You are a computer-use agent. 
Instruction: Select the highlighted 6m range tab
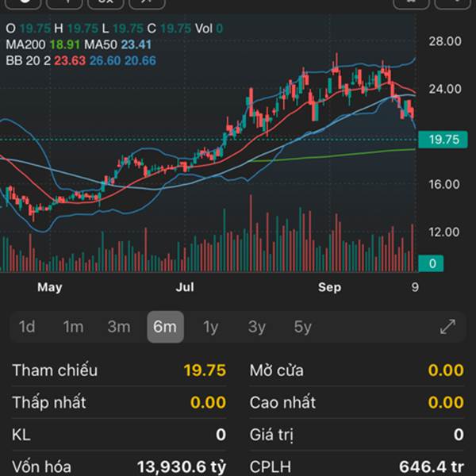[165, 327]
